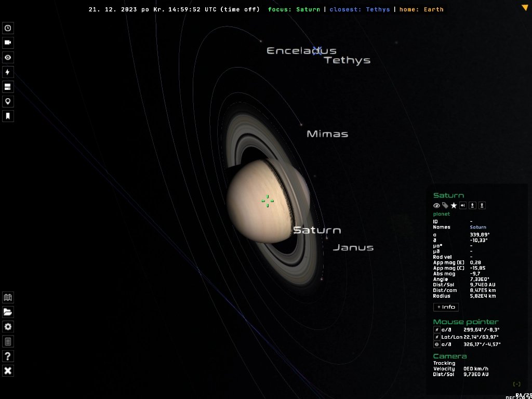Toggle Saturn's label using the tag icon
Image resolution: width=532 pixels, height=399 pixels.
coord(445,206)
